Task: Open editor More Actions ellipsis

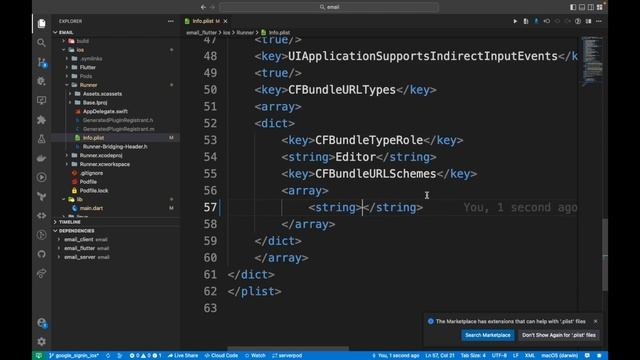Action: tap(599, 21)
